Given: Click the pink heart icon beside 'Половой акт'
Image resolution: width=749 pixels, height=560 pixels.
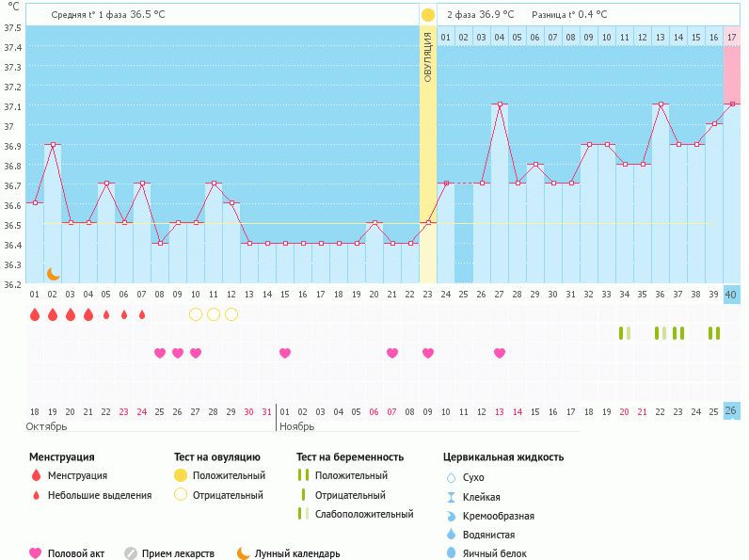Looking at the screenshot, I should tap(36, 553).
